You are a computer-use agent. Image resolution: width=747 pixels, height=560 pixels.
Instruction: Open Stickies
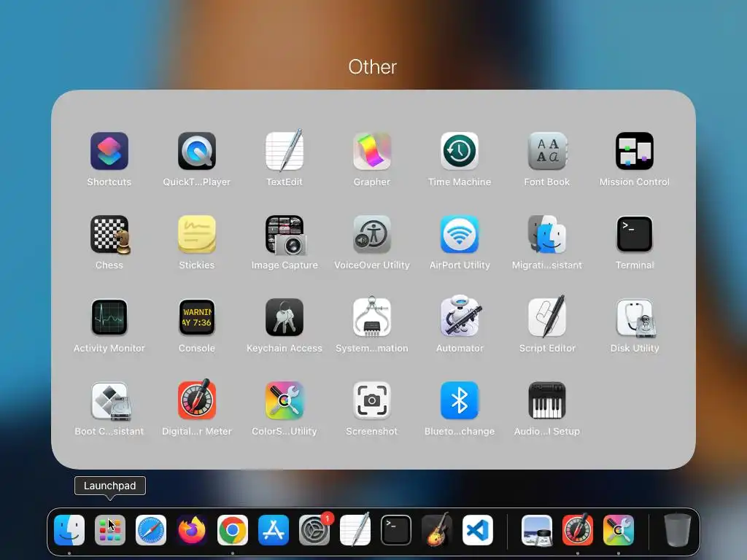click(197, 234)
